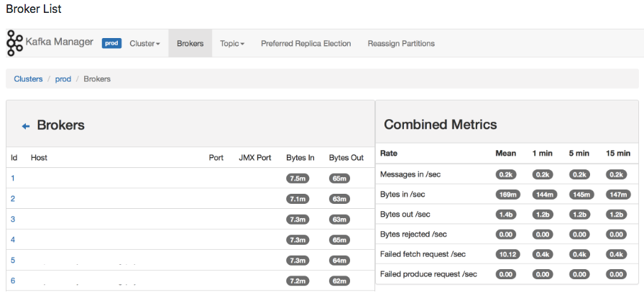This screenshot has height=295, width=644.
Task: Click the Kafka Manager brand text
Action: (x=60, y=42)
